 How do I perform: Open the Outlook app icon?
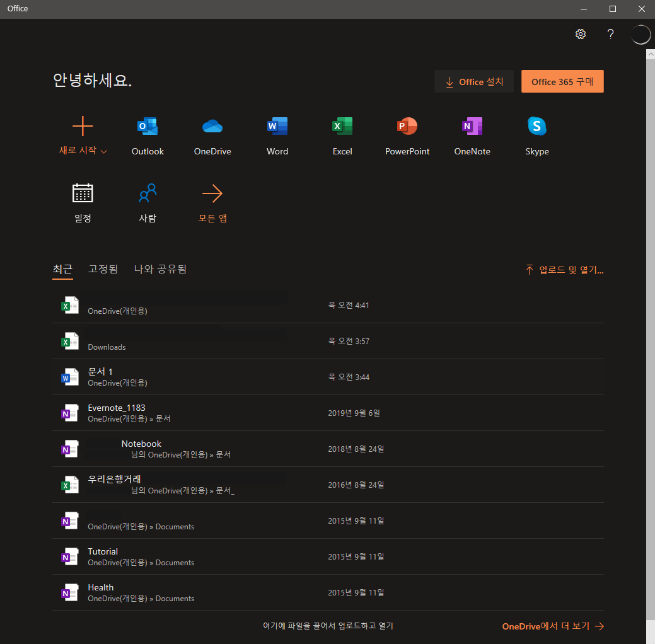[x=148, y=126]
